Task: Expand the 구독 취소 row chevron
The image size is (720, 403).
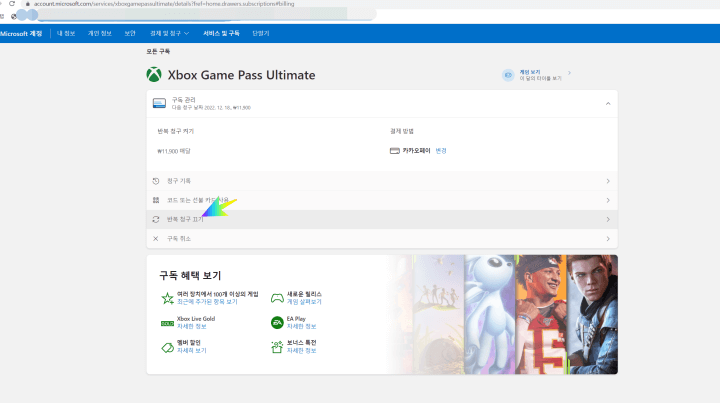Action: coord(608,239)
